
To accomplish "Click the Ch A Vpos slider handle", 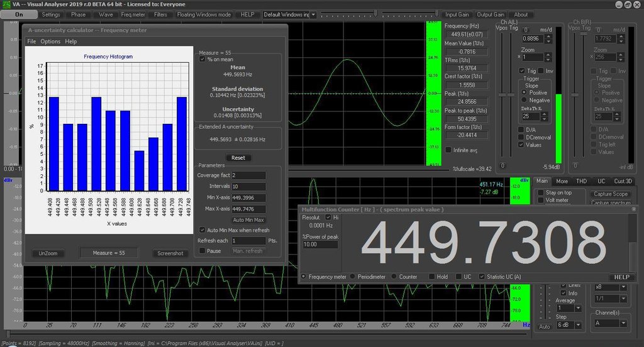I will [x=502, y=95].
